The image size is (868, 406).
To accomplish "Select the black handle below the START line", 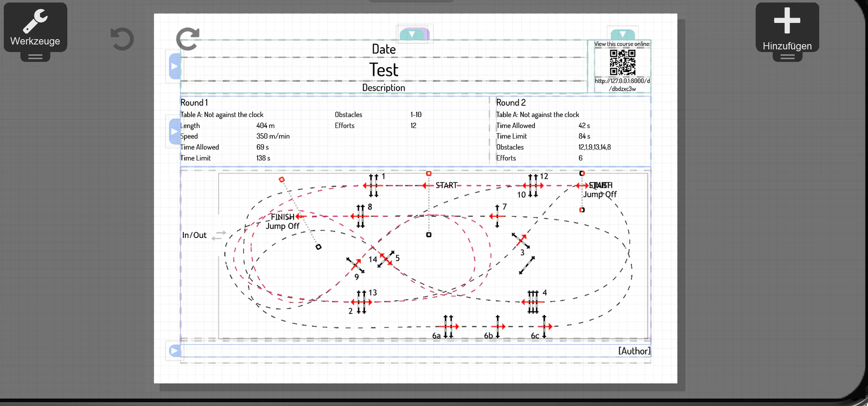I will click(429, 235).
